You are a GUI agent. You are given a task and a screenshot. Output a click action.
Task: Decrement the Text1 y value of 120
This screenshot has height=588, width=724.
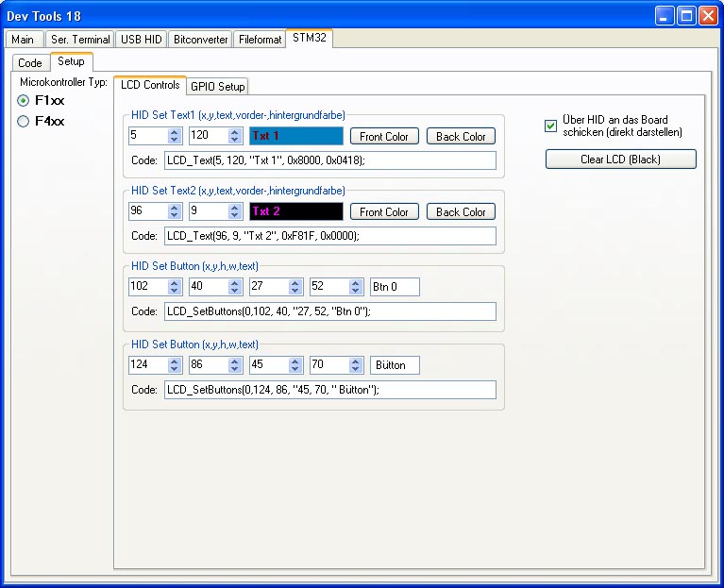click(x=235, y=141)
